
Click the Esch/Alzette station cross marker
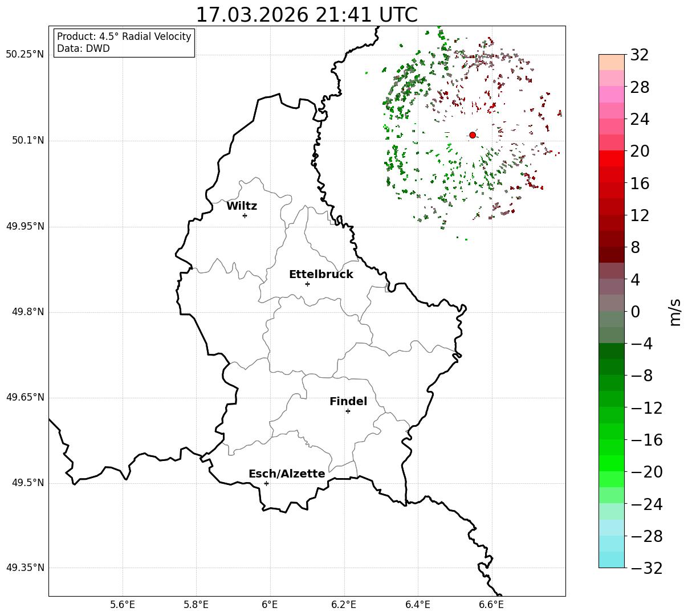click(266, 483)
